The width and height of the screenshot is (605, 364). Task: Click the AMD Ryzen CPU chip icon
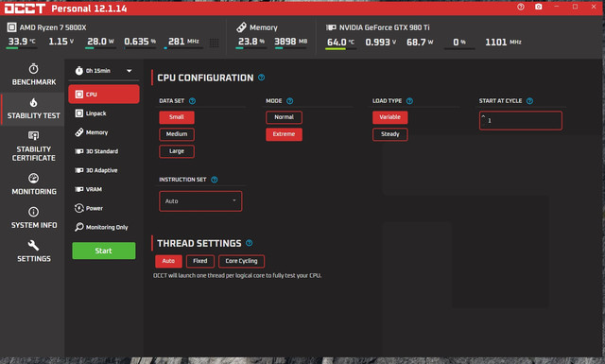(11, 27)
